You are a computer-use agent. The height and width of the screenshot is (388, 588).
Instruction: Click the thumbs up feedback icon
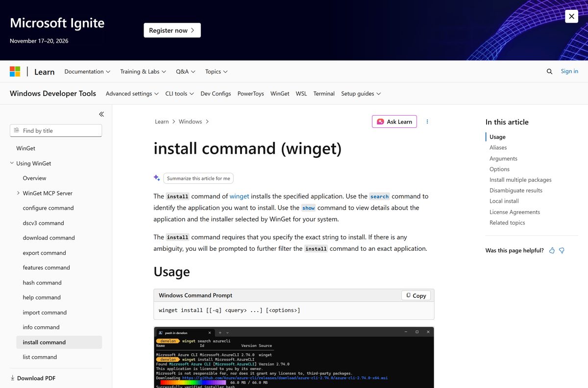click(552, 250)
